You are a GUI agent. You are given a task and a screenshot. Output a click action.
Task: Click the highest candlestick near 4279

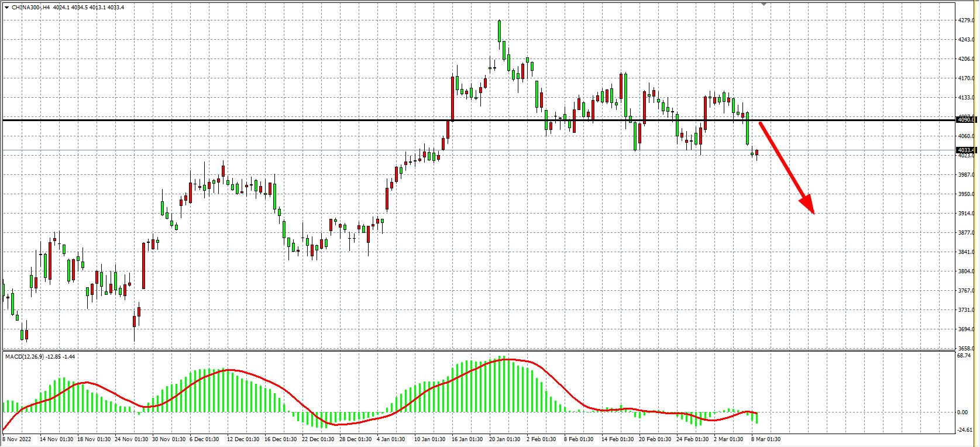[499, 32]
